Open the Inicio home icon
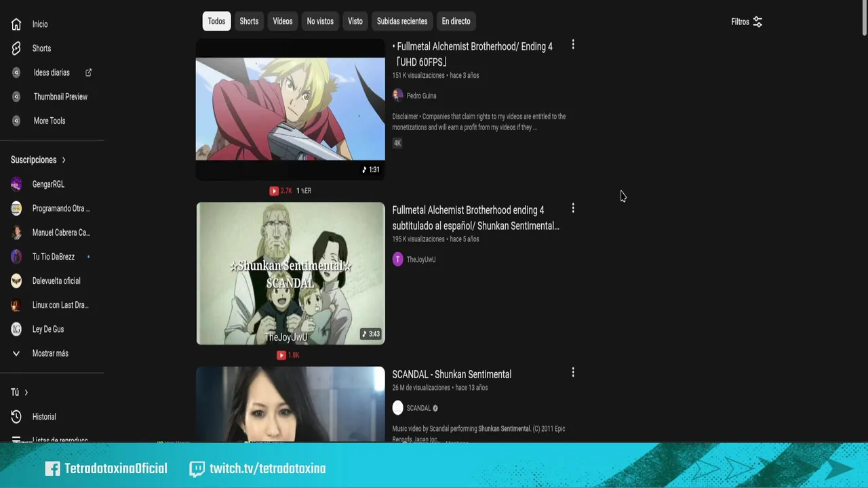The width and height of the screenshot is (868, 488). pyautogui.click(x=16, y=24)
